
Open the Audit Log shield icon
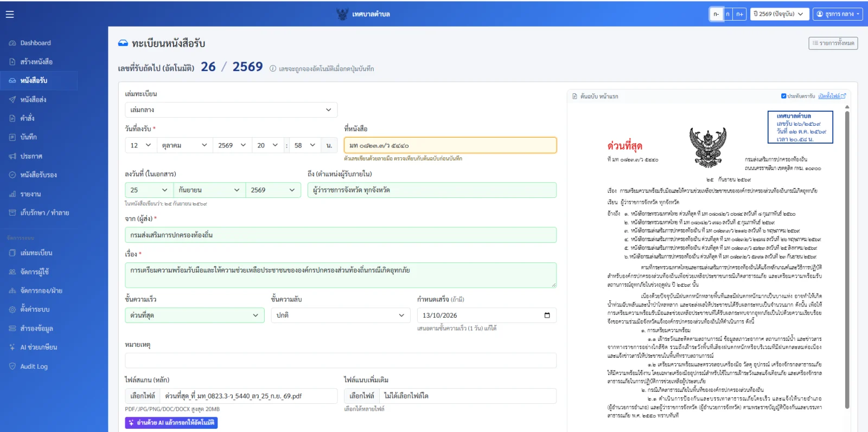click(12, 366)
